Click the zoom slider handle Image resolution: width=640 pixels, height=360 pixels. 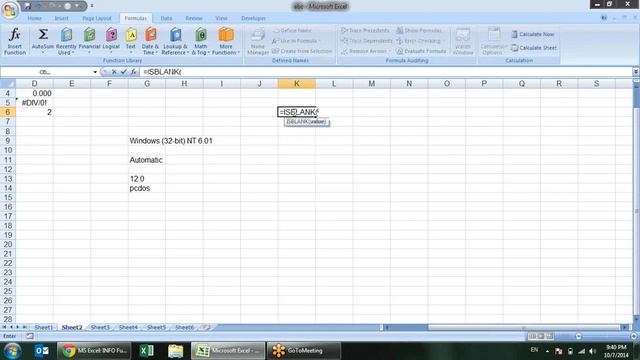point(578,336)
